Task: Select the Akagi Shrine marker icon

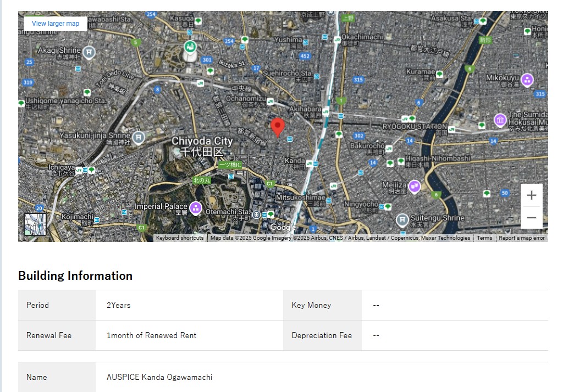Action: (89, 52)
